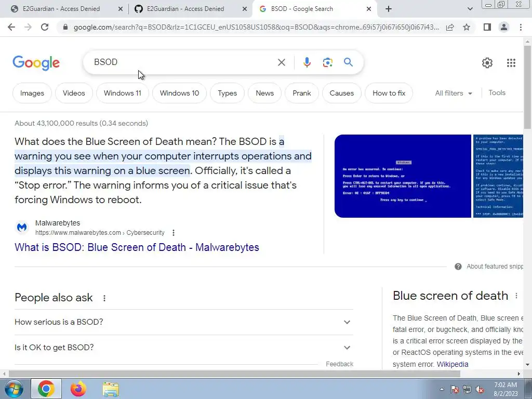Select the Types filter chip
Image resolution: width=532 pixels, height=399 pixels.
[x=228, y=93]
